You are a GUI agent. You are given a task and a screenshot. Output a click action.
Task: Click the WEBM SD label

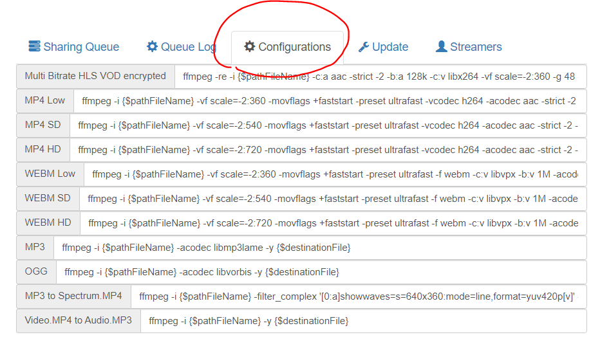[48, 199]
